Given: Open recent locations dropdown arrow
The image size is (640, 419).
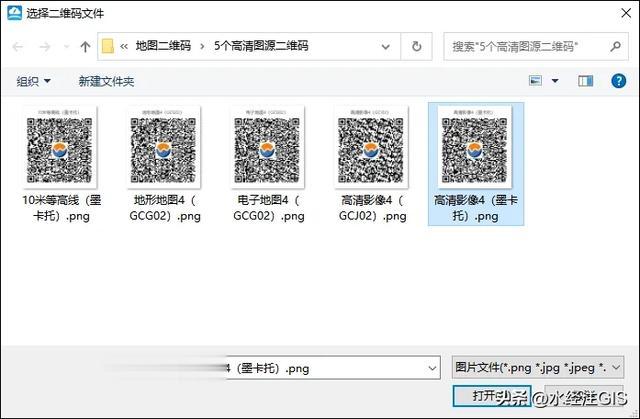Looking at the screenshot, I should [67, 47].
